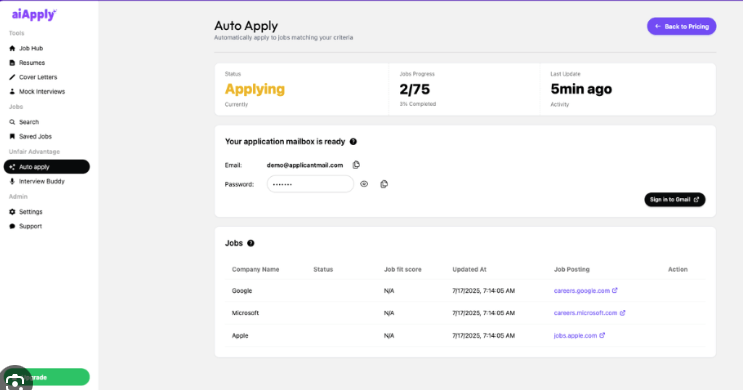The image size is (743, 390).
Task: Click the Job Hub home icon
Action: pyautogui.click(x=12, y=48)
